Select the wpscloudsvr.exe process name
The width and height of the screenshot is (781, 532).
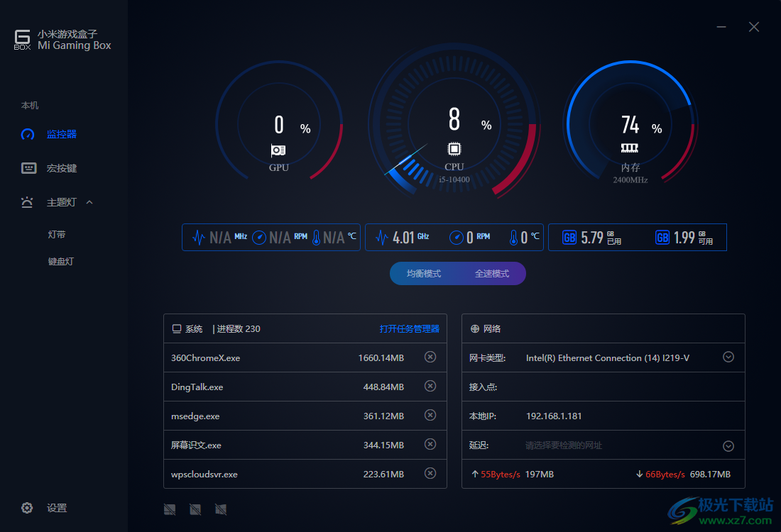pos(204,475)
